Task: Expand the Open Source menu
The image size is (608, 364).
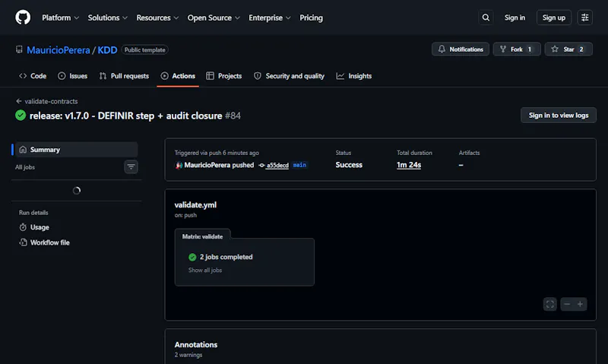Action: click(214, 17)
